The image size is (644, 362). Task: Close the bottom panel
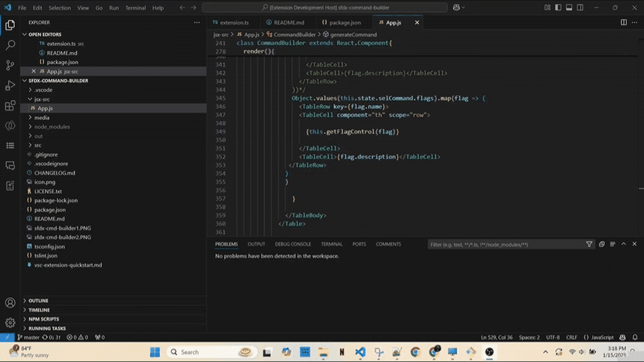(x=635, y=244)
